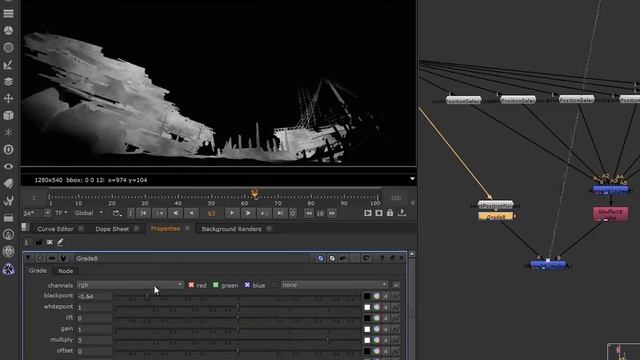Open the Particles nodes icon
The image size is (640, 360).
tap(8, 132)
